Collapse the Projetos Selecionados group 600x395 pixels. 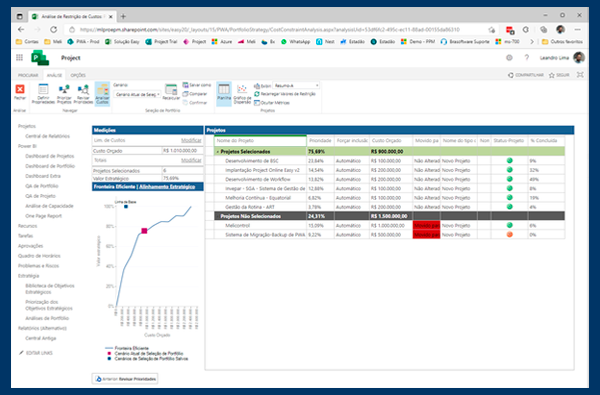(218, 152)
